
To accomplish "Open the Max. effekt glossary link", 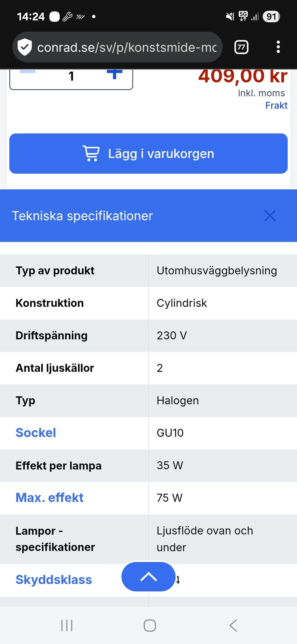I will [49, 498].
